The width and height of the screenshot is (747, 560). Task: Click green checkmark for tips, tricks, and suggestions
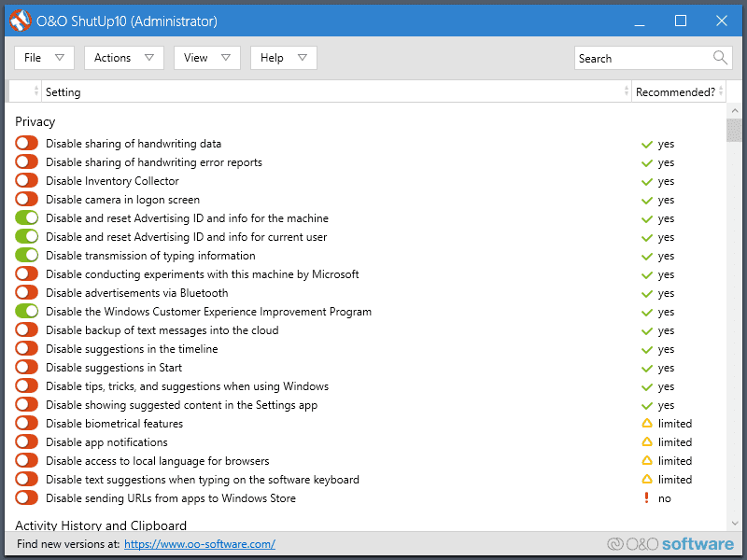click(646, 386)
